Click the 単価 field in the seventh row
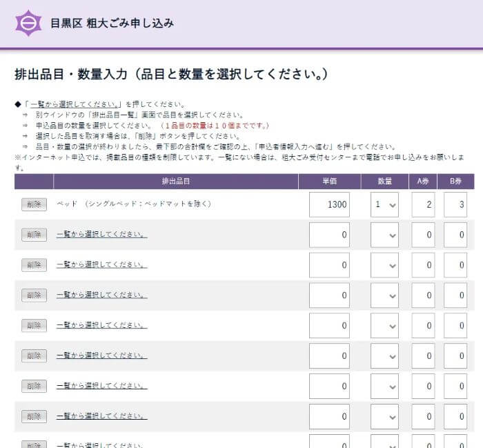The height and width of the screenshot is (448, 483). [329, 386]
